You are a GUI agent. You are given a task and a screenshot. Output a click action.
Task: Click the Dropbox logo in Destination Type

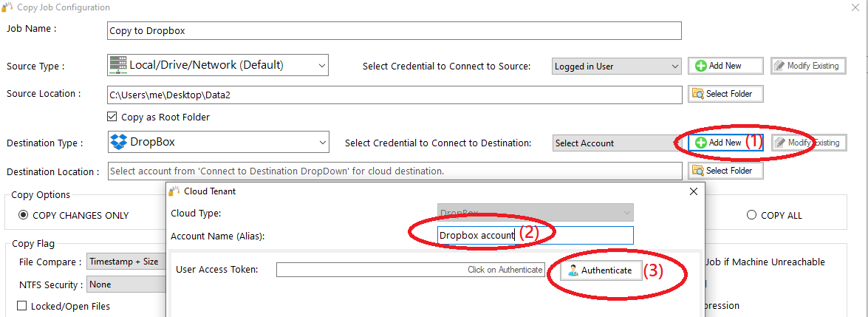click(x=119, y=142)
